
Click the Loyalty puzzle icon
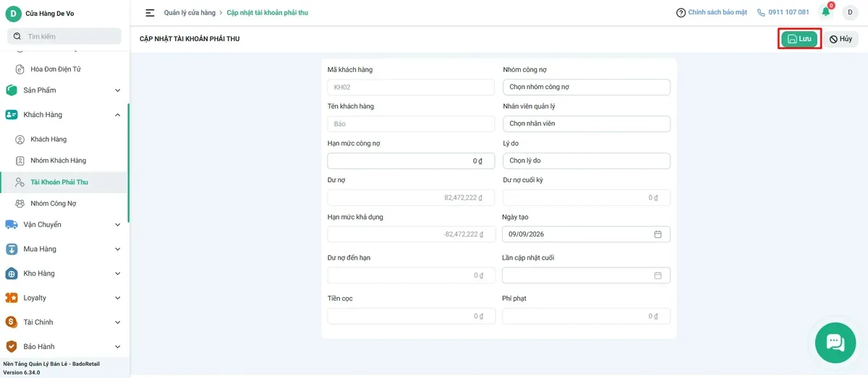12,298
